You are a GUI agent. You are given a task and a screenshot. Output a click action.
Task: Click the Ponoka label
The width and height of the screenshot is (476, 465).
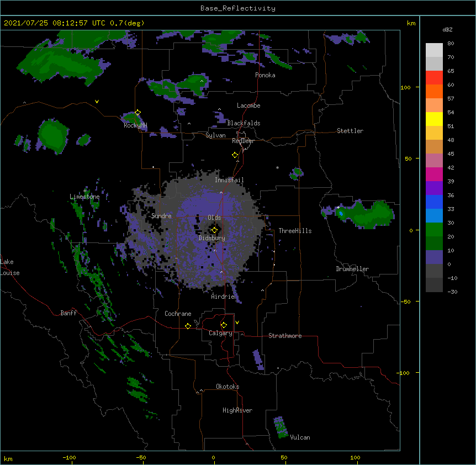pos(265,75)
